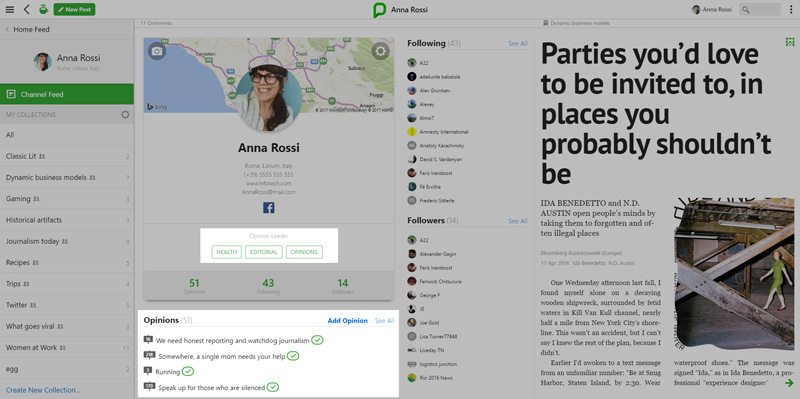Open A22 in Following list
800x399 pixels.
(x=425, y=63)
